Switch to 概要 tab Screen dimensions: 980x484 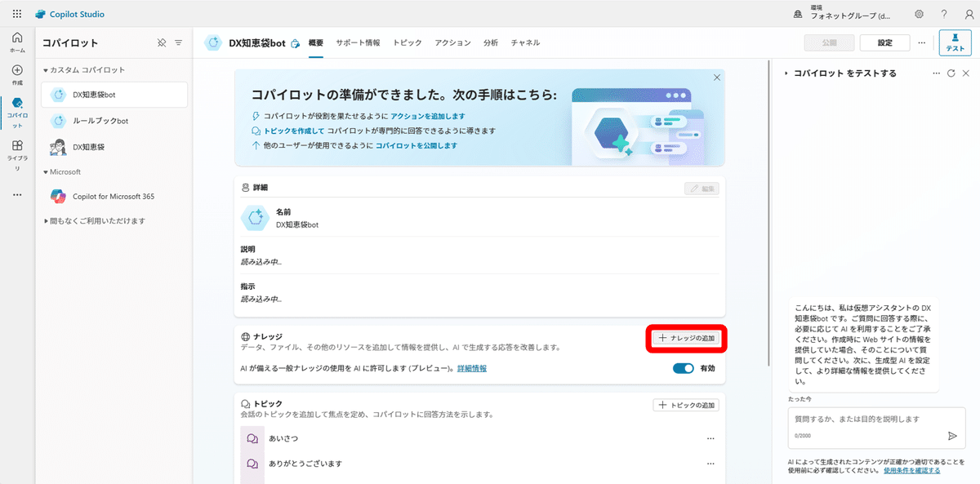tap(316, 42)
